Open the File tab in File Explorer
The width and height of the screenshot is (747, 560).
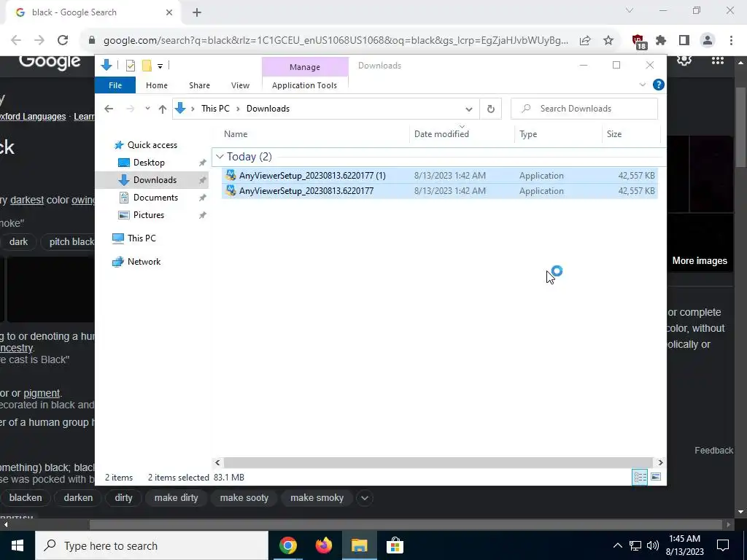(x=115, y=85)
